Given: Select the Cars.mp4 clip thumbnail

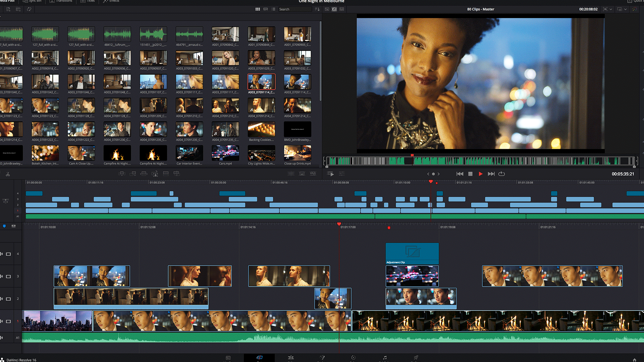Looking at the screenshot, I should [225, 153].
